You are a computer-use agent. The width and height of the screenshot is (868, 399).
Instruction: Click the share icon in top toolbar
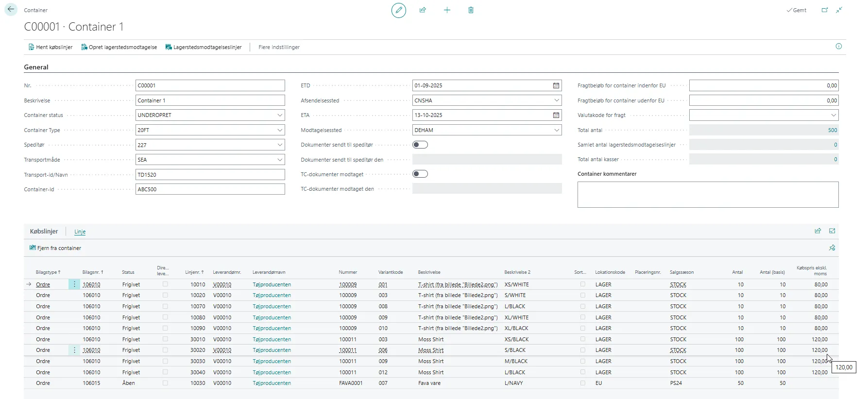coord(423,10)
